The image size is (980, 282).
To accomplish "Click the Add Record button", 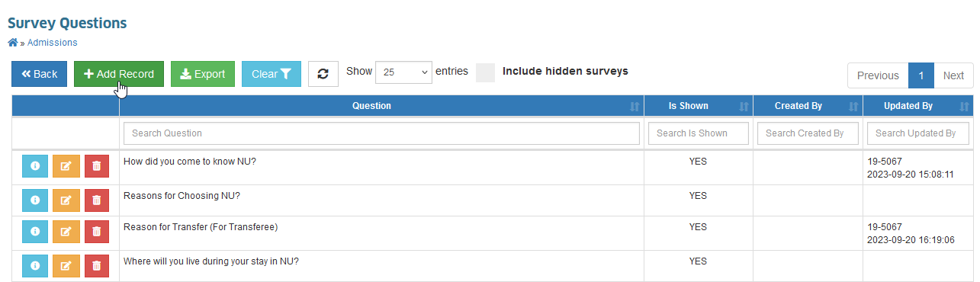I will pyautogui.click(x=119, y=74).
